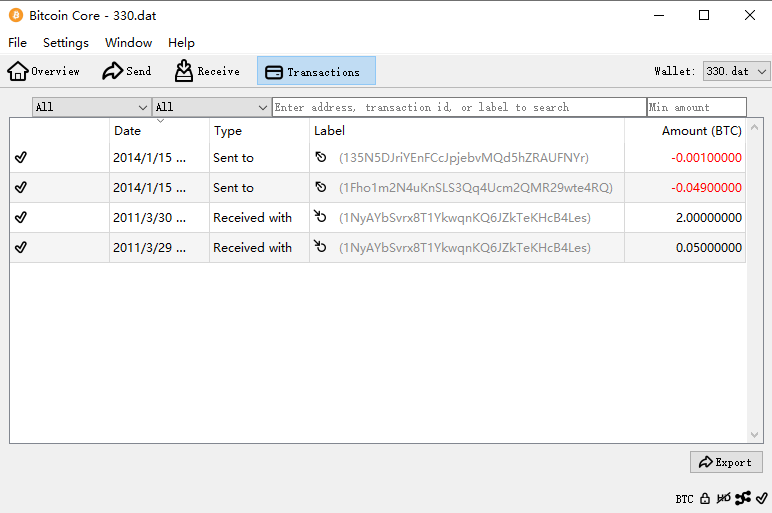
Task: Click confirmed checkmark on the 2.00000000 transaction
Action: (x=21, y=218)
